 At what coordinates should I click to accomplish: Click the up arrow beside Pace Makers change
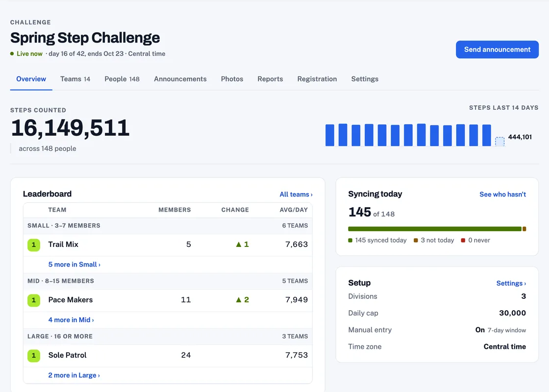238,299
